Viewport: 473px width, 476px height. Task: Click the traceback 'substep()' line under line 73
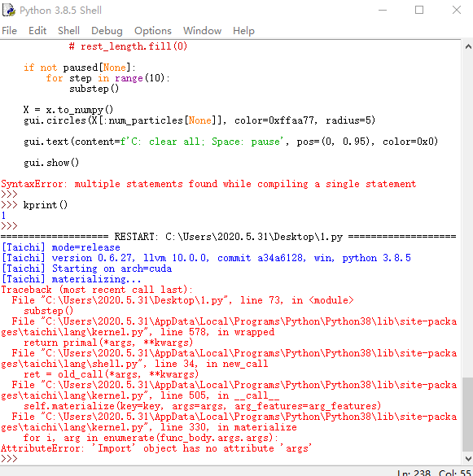tap(49, 311)
